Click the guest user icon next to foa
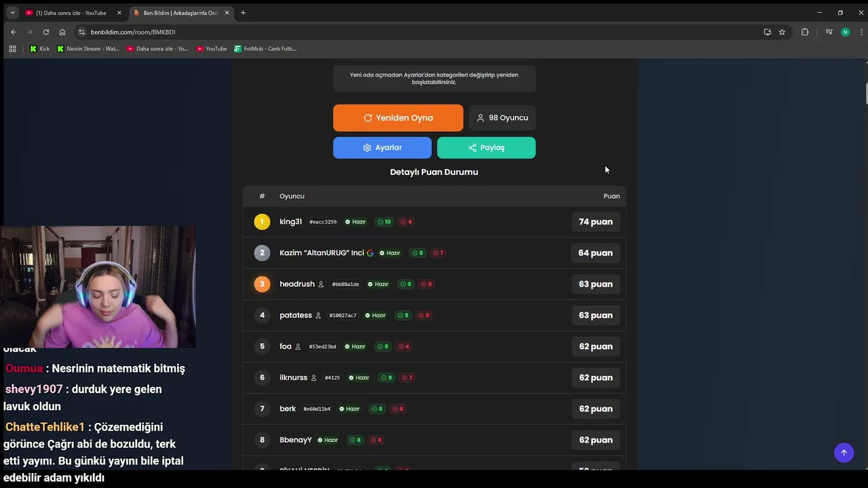This screenshot has width=868, height=488. click(x=298, y=346)
